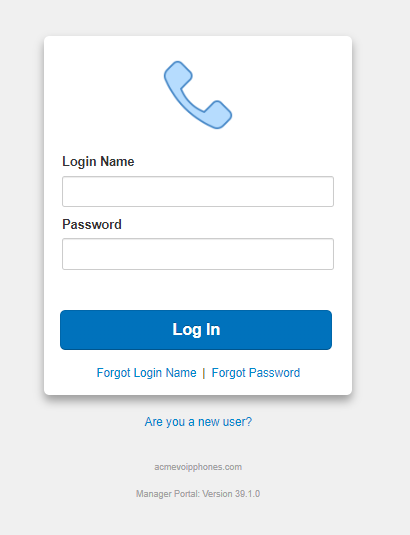The height and width of the screenshot is (535, 410).
Task: Click the Login Name label
Action: click(x=98, y=161)
